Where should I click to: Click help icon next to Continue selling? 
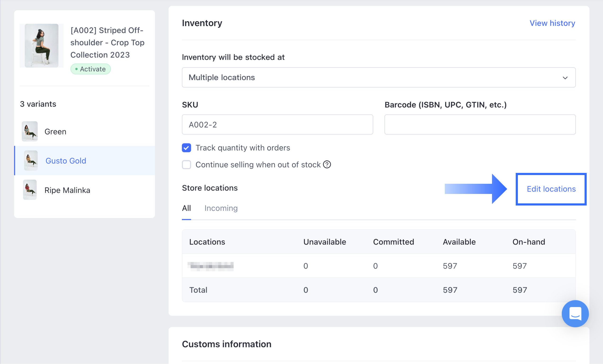pos(327,165)
